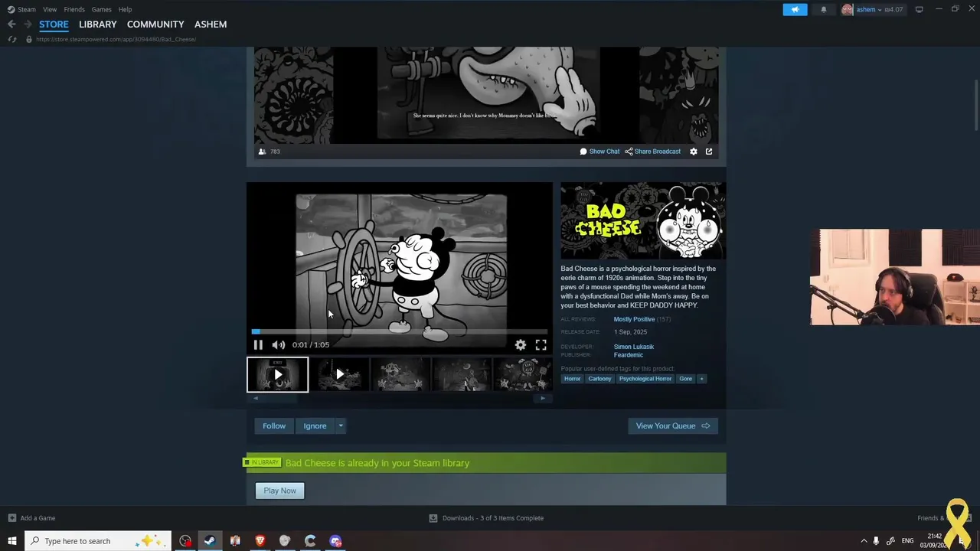Click View Your Queue
Image resolution: width=980 pixels, height=551 pixels.
tap(673, 426)
